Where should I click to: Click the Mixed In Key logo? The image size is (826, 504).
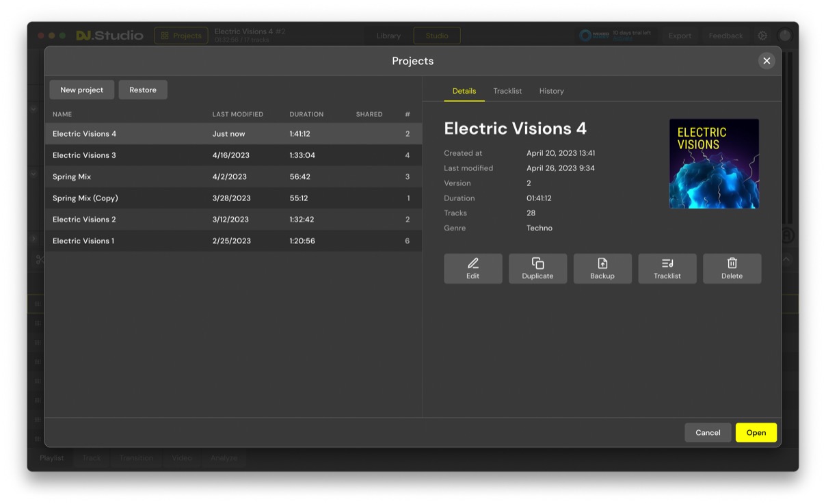coord(585,35)
